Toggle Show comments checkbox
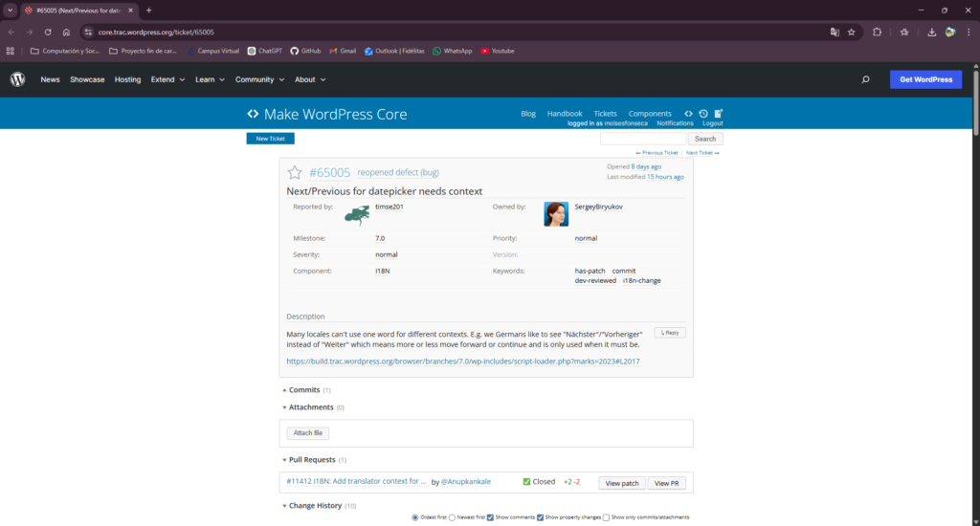This screenshot has width=980, height=526. pos(490,517)
